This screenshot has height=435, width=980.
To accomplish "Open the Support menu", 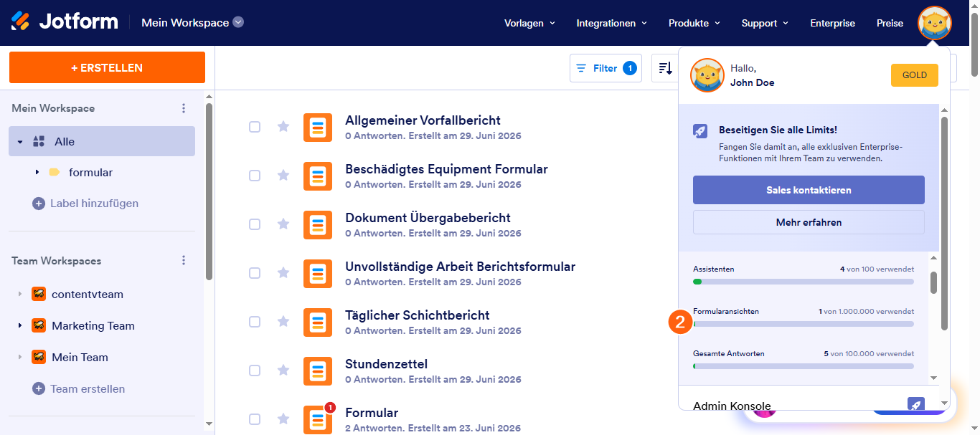I will [765, 23].
